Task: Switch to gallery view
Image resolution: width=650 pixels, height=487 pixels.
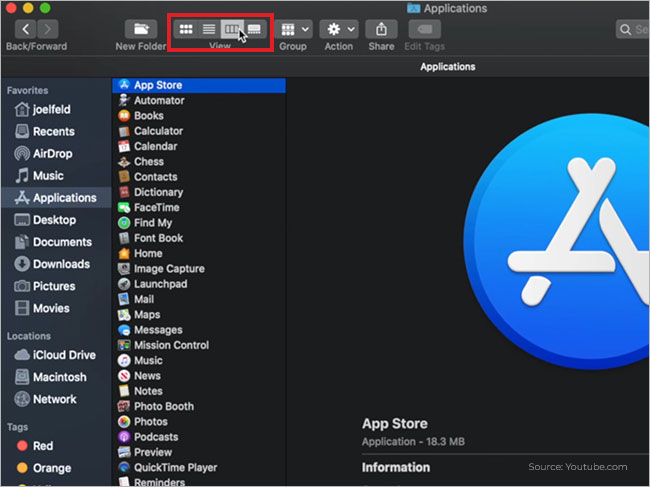Action: click(x=254, y=29)
